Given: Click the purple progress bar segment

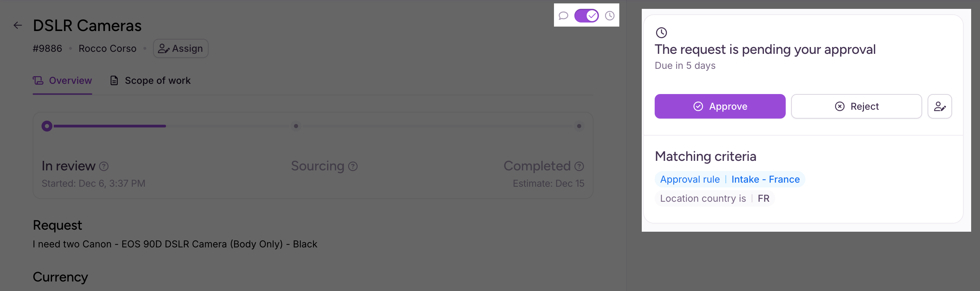Looking at the screenshot, I should pos(110,126).
